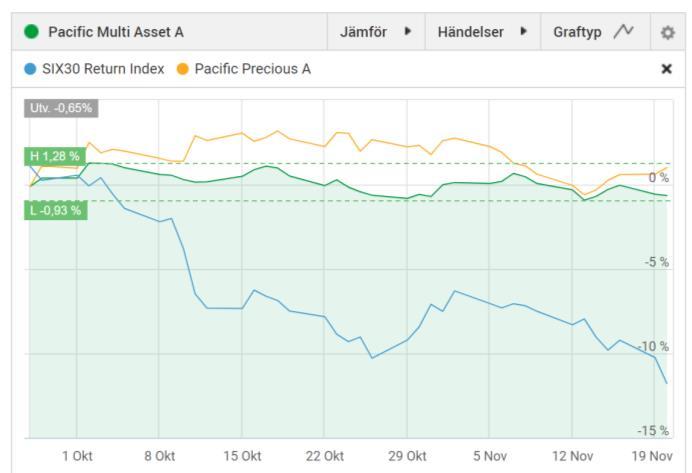Click the -5 % axis label
Image resolution: width=692 pixels, height=473 pixels.
coord(657,262)
